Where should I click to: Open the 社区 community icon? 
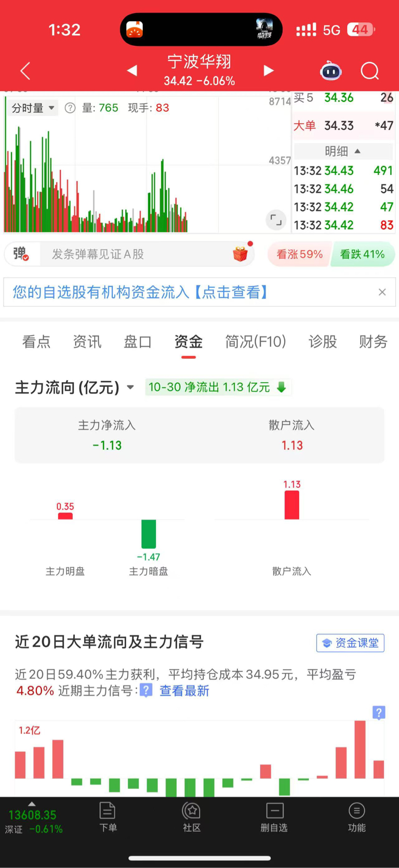coord(192,817)
